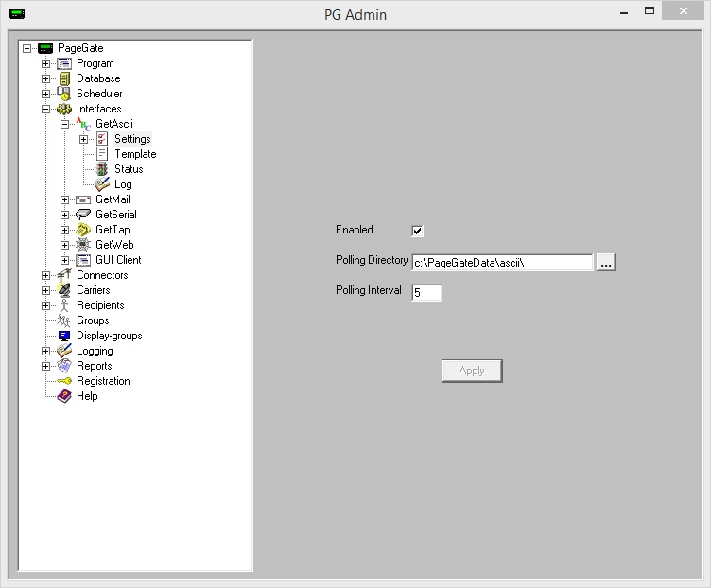Click the Program node icon
The height and width of the screenshot is (588, 711).
tap(64, 63)
